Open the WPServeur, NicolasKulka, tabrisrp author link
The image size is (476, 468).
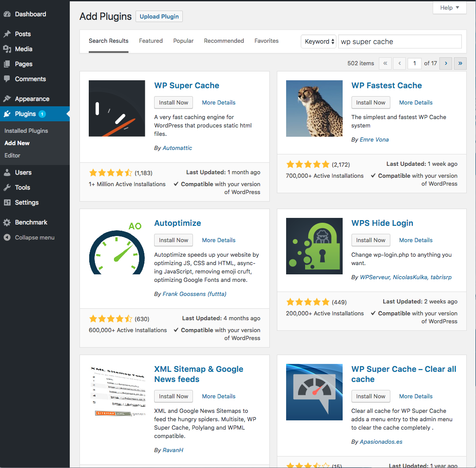click(405, 277)
